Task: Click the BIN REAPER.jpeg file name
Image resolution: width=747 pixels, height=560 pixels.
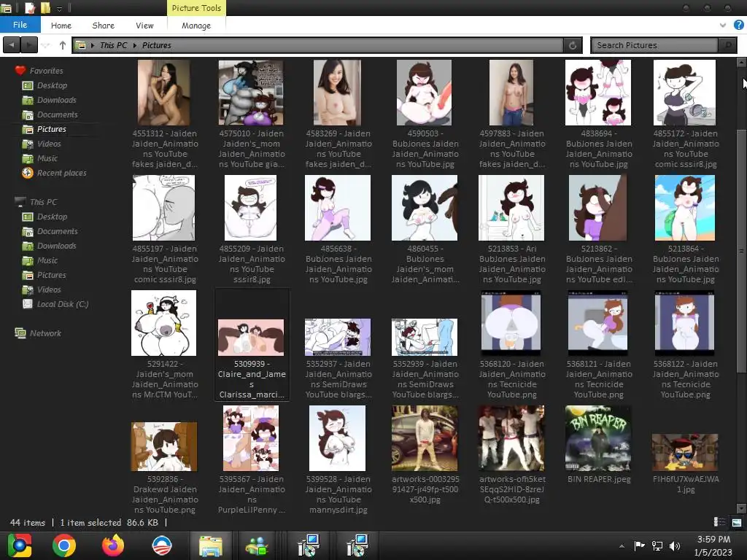Action: (x=599, y=479)
